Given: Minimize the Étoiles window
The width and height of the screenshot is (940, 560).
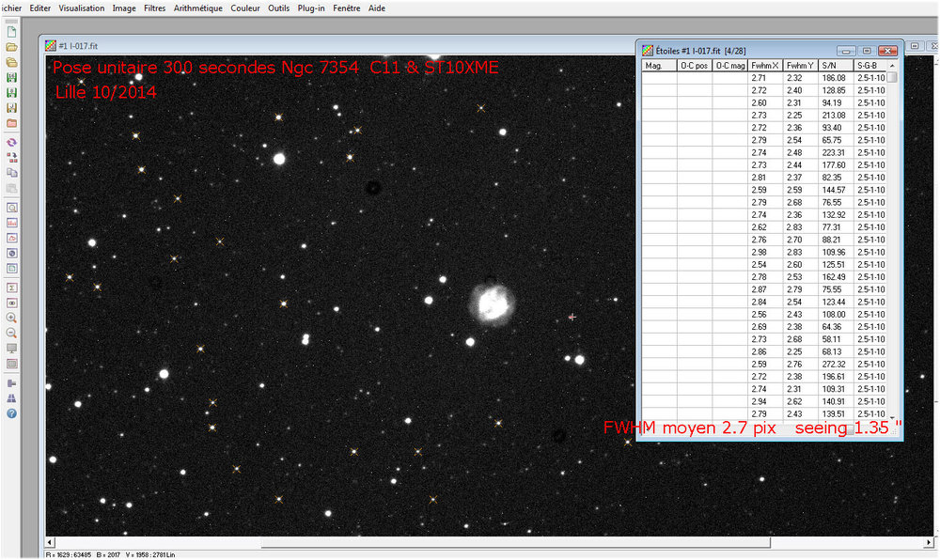Looking at the screenshot, I should (846, 51).
